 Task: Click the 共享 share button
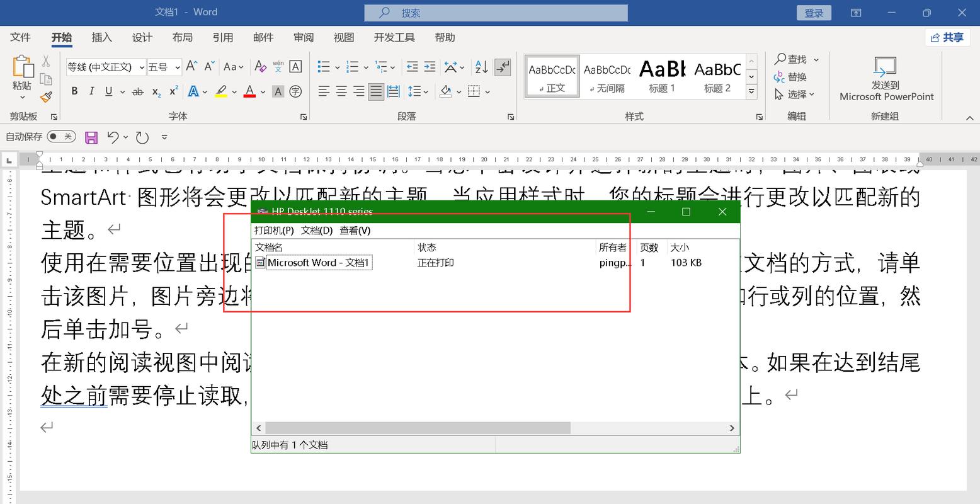947,38
